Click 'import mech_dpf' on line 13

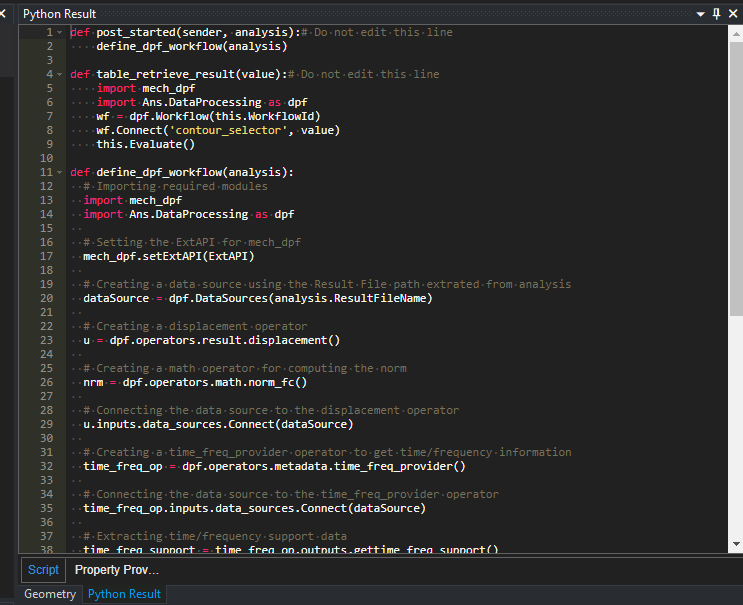(x=133, y=200)
